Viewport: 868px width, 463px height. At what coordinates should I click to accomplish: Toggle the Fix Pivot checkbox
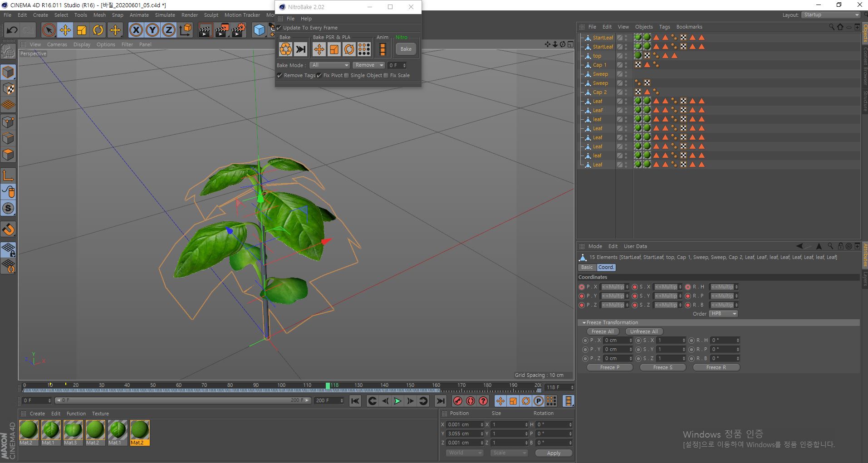[x=319, y=75]
